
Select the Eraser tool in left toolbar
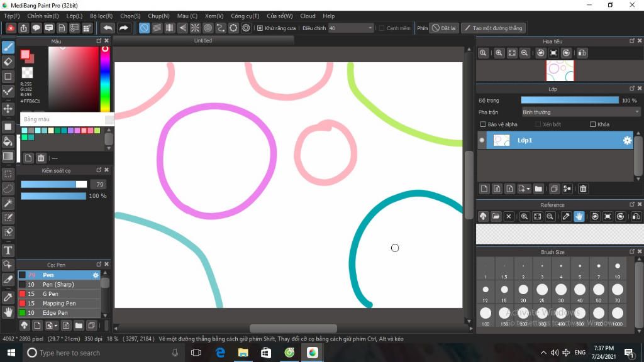pos(8,62)
